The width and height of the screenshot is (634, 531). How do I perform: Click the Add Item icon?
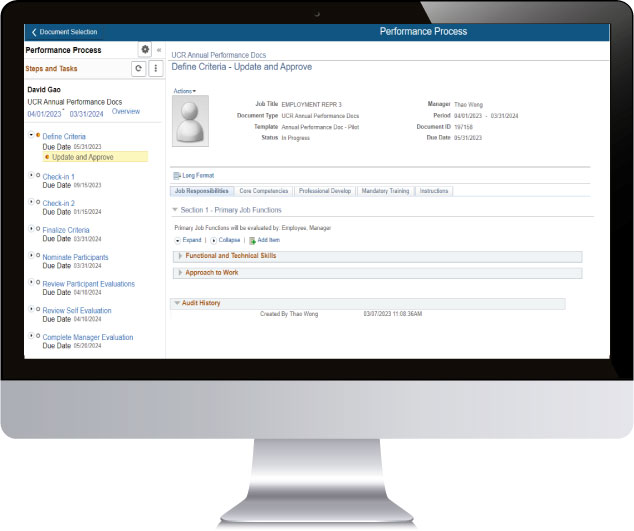(252, 240)
